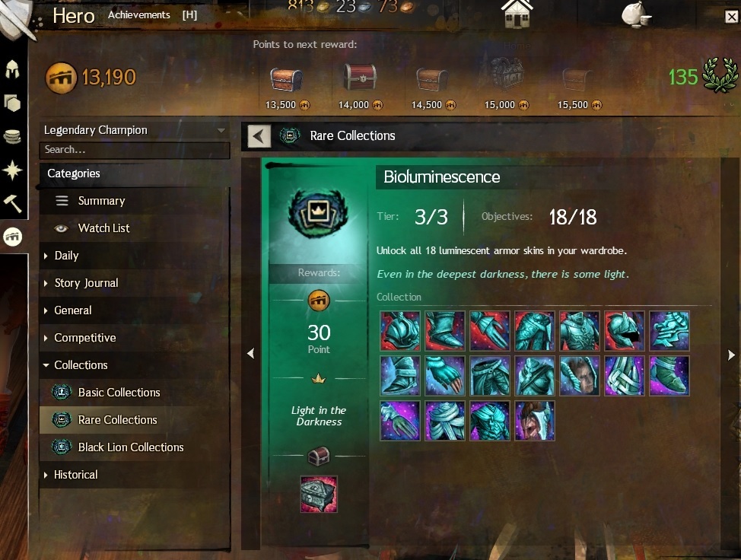Select the first luminescent armor skin thumbnail
Screen dimensions: 741x560
tap(400, 331)
